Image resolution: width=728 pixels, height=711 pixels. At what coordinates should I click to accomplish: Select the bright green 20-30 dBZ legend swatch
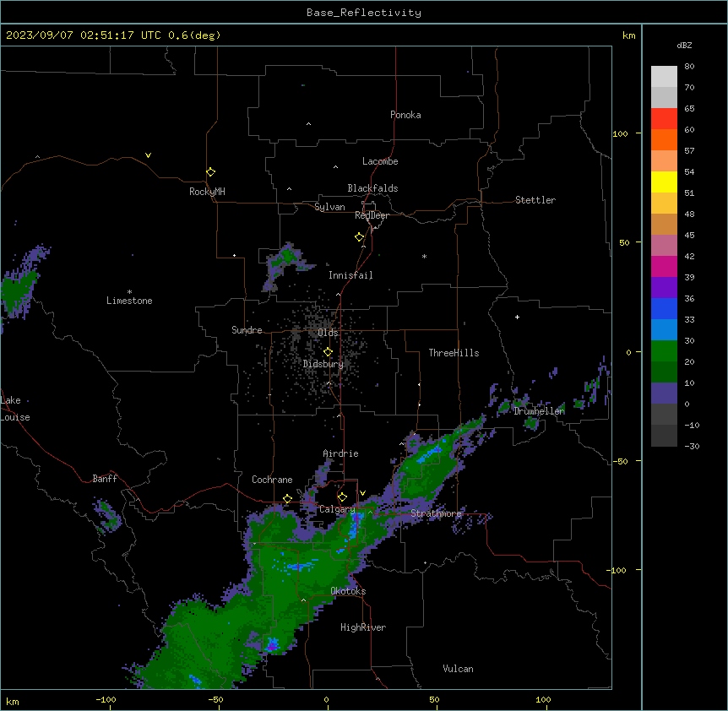pos(664,351)
